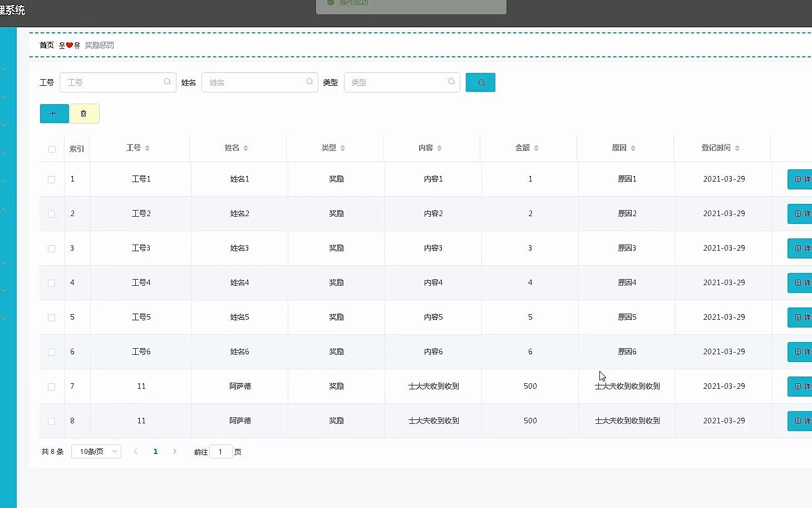
Task: Click the 姓名 search input field
Action: pyautogui.click(x=260, y=82)
